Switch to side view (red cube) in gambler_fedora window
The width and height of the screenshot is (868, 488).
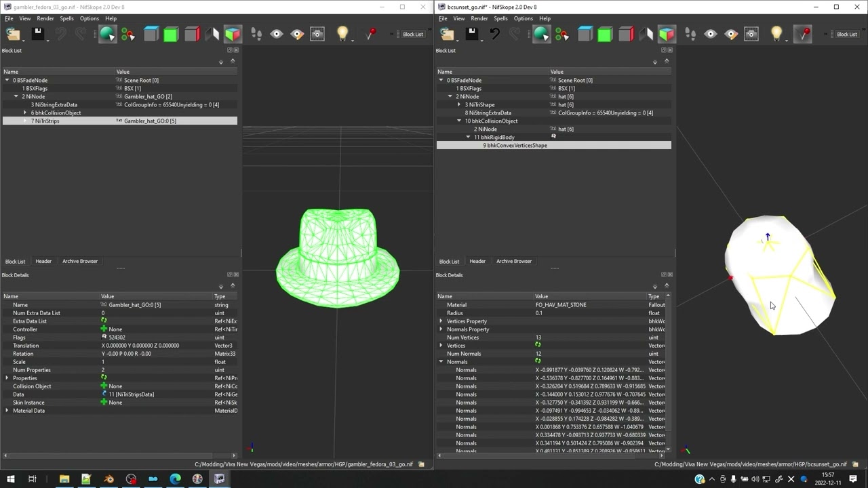coord(192,34)
